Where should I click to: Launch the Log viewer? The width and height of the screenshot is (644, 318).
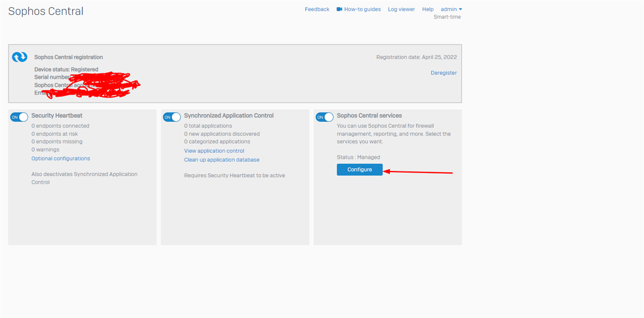[x=401, y=9]
